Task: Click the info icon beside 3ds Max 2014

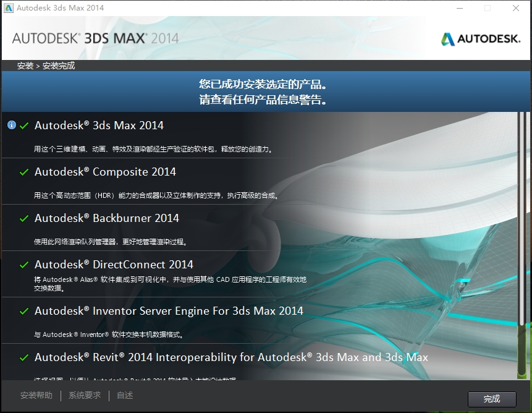Action: [x=11, y=125]
